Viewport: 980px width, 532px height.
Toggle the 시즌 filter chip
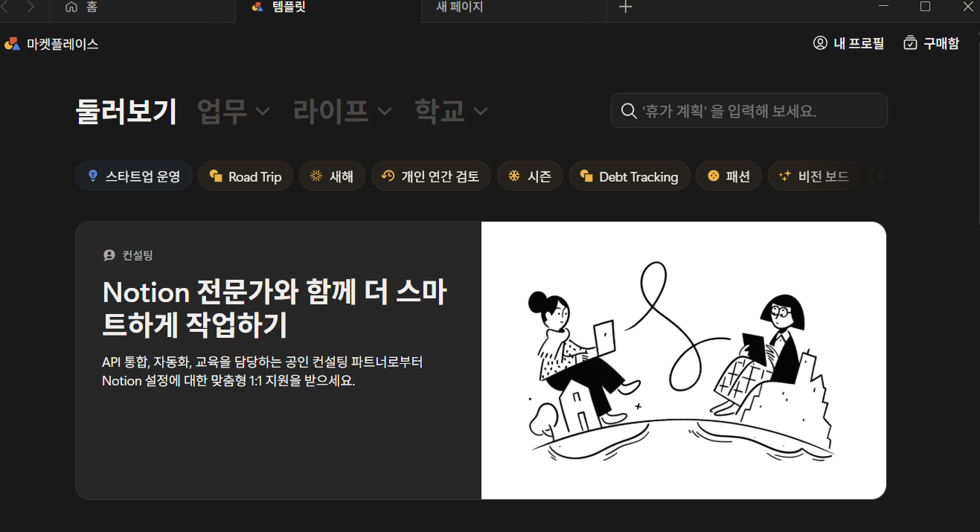click(x=530, y=176)
